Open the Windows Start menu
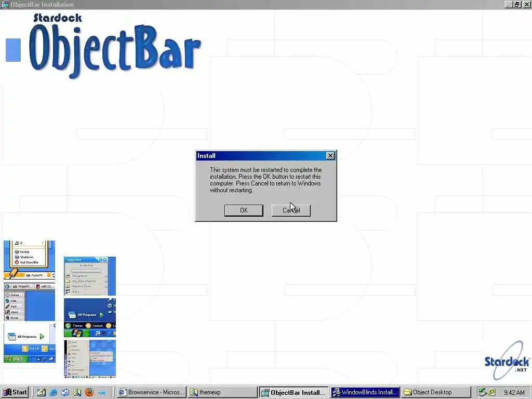Image resolution: width=532 pixels, height=399 pixels. tap(15, 392)
